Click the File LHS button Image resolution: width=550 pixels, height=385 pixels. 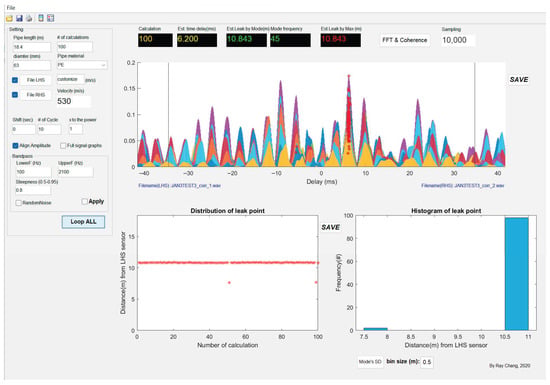point(35,80)
